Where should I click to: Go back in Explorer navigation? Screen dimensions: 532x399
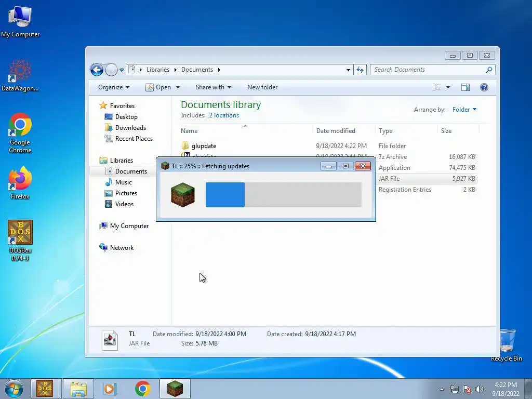pyautogui.click(x=97, y=70)
